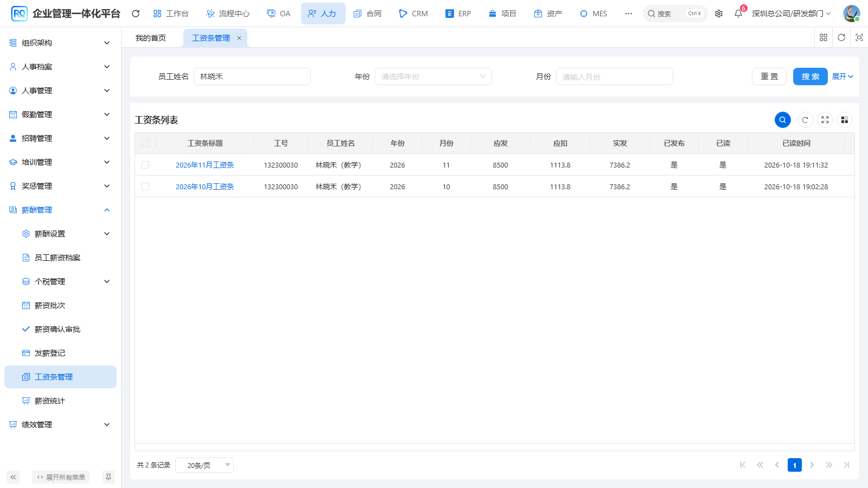The height and width of the screenshot is (488, 868).
Task: Open the 20条/页 page size dropdown
Action: [205, 465]
